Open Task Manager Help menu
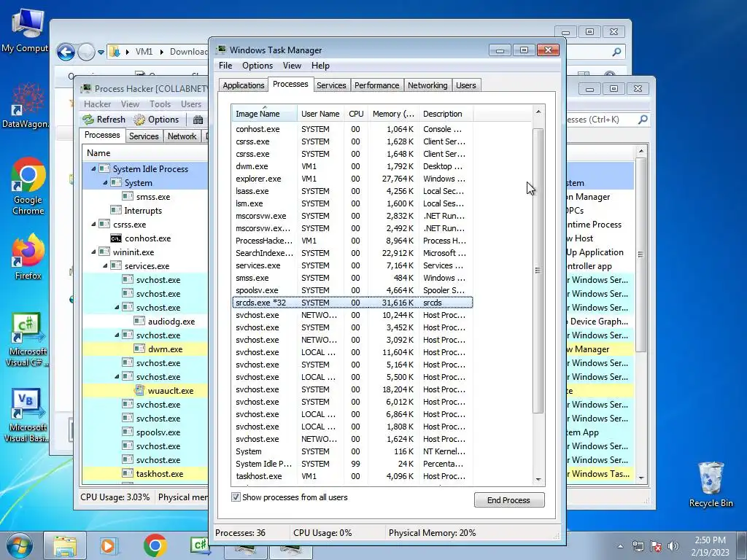 point(320,66)
